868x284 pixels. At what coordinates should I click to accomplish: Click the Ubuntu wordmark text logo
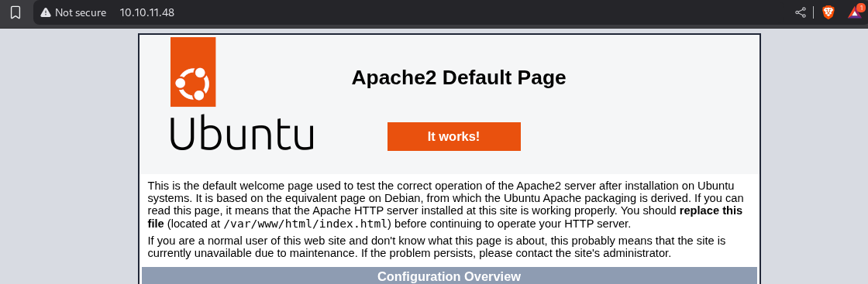coord(242,132)
